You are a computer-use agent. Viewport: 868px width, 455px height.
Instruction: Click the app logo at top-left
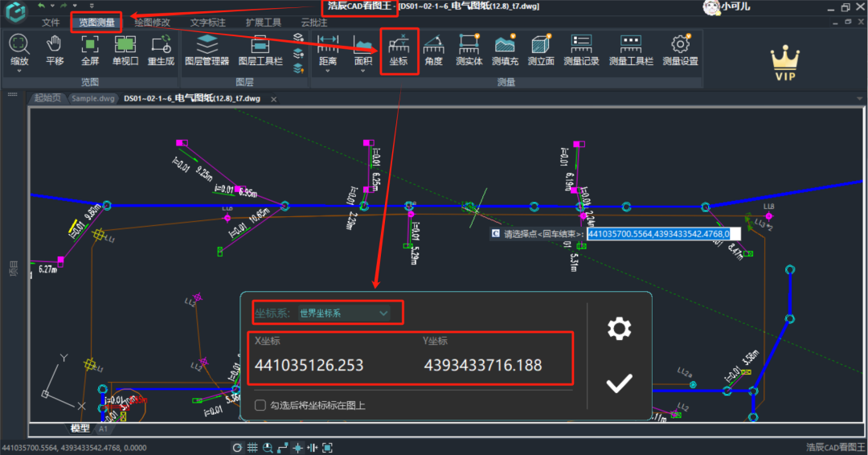[15, 12]
